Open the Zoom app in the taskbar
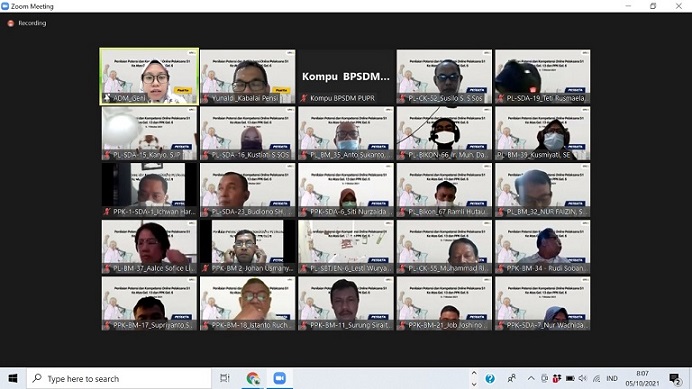Viewport: 692px width, 389px height. 279,378
